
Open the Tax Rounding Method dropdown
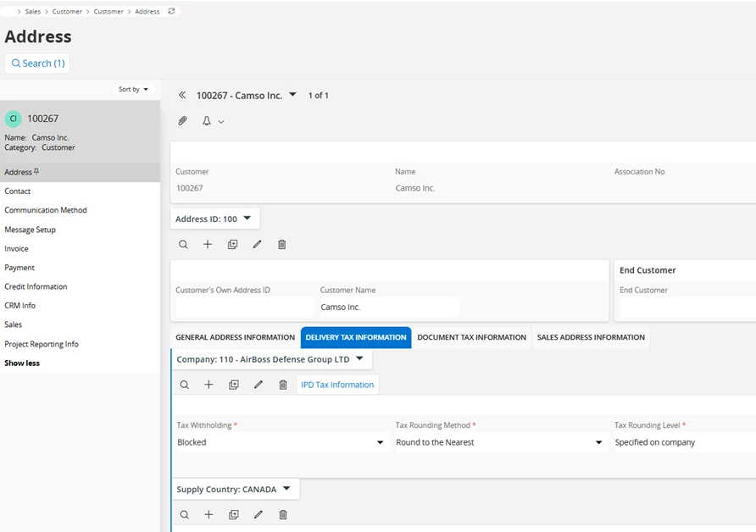(x=598, y=442)
